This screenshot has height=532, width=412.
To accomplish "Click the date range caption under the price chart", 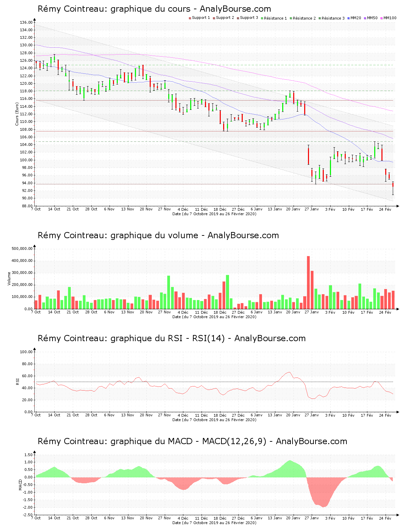I will [214, 214].
